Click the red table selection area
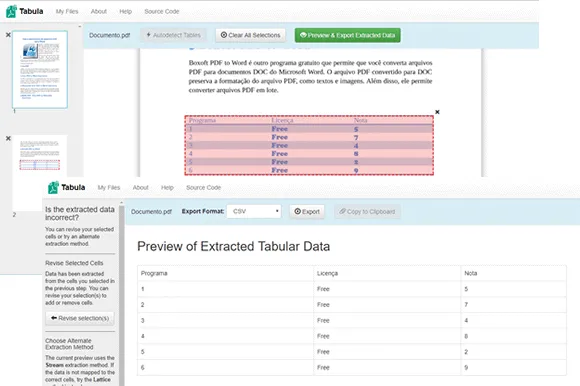This screenshot has width=580, height=386. pyautogui.click(x=309, y=145)
